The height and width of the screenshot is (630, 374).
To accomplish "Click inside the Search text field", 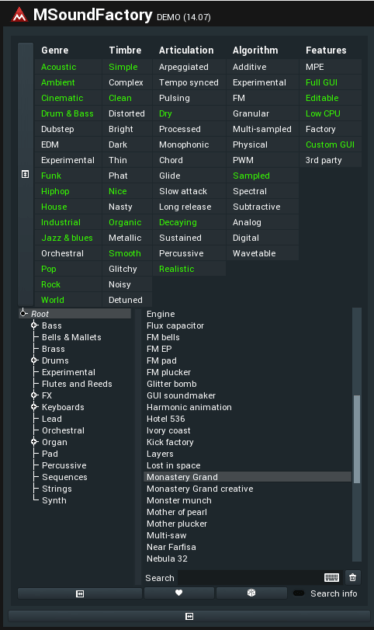I will pos(250,578).
